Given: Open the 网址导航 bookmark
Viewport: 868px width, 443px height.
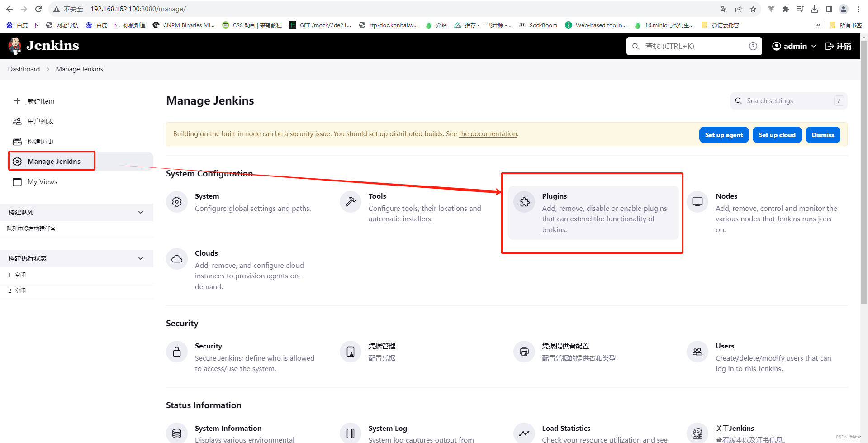Looking at the screenshot, I should [62, 25].
